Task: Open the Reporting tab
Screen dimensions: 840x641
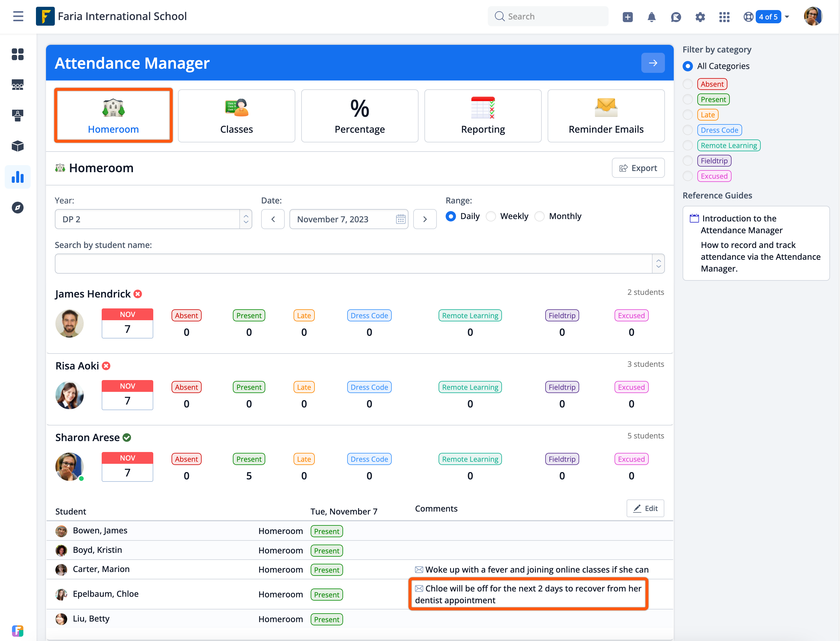Action: coord(483,116)
